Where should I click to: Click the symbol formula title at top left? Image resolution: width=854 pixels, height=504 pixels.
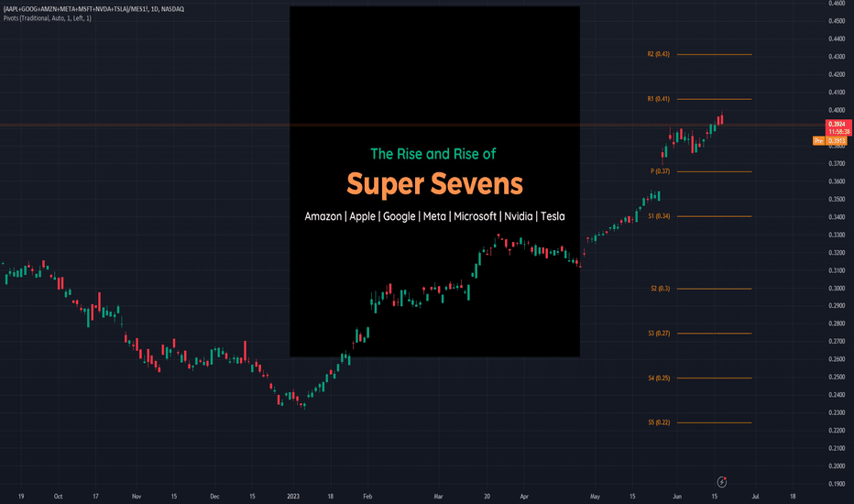93,9
